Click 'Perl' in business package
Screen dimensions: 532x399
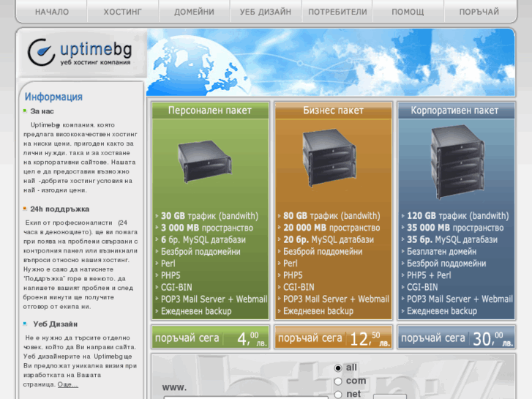coord(290,264)
